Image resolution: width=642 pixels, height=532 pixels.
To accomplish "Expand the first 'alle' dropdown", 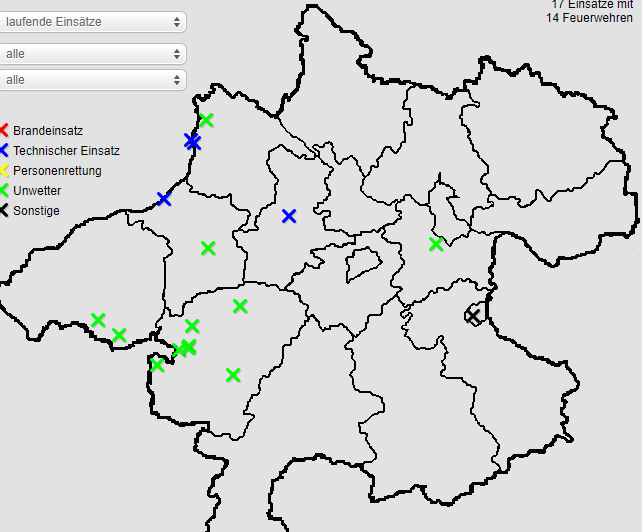I will [x=93, y=54].
